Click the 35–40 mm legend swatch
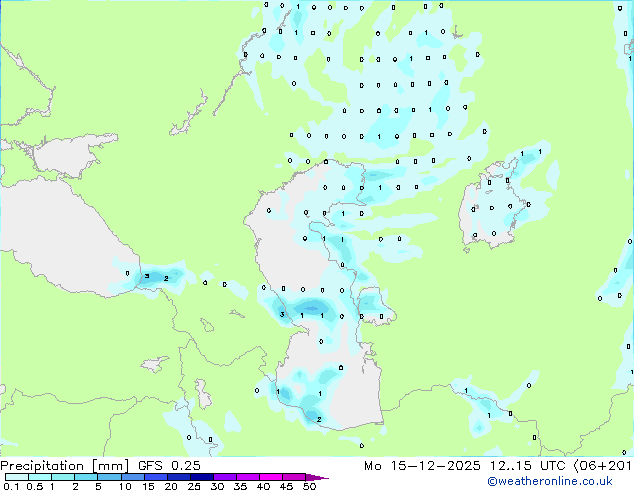This screenshot has height=490, width=634. [x=248, y=477]
